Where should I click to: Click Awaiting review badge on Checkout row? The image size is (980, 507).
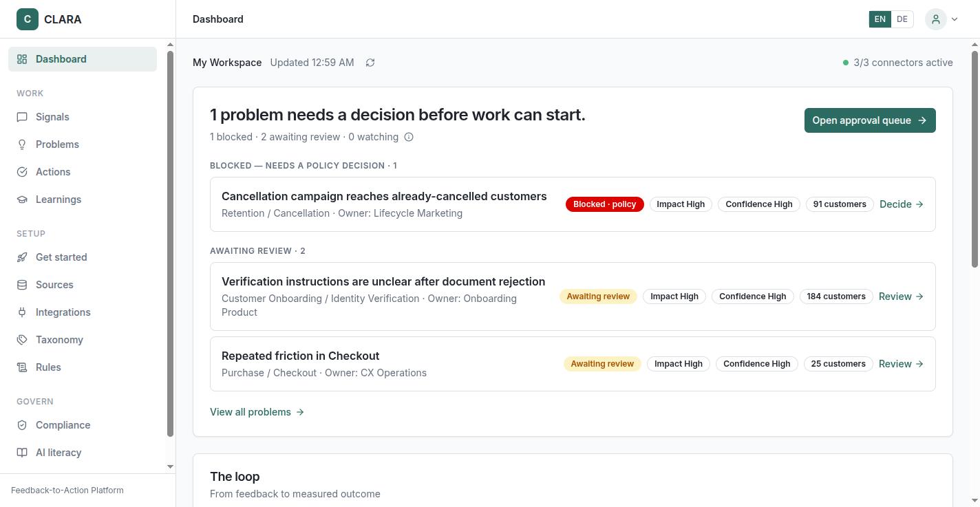[x=602, y=364]
